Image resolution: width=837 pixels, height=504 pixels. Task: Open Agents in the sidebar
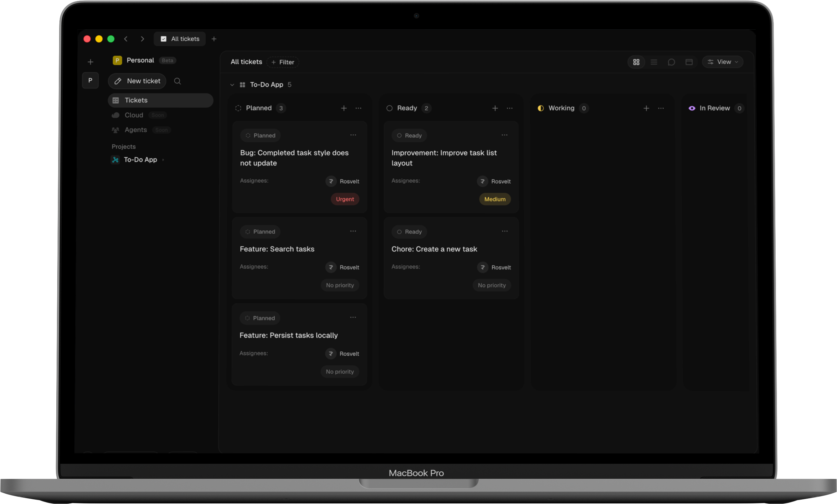pos(136,130)
